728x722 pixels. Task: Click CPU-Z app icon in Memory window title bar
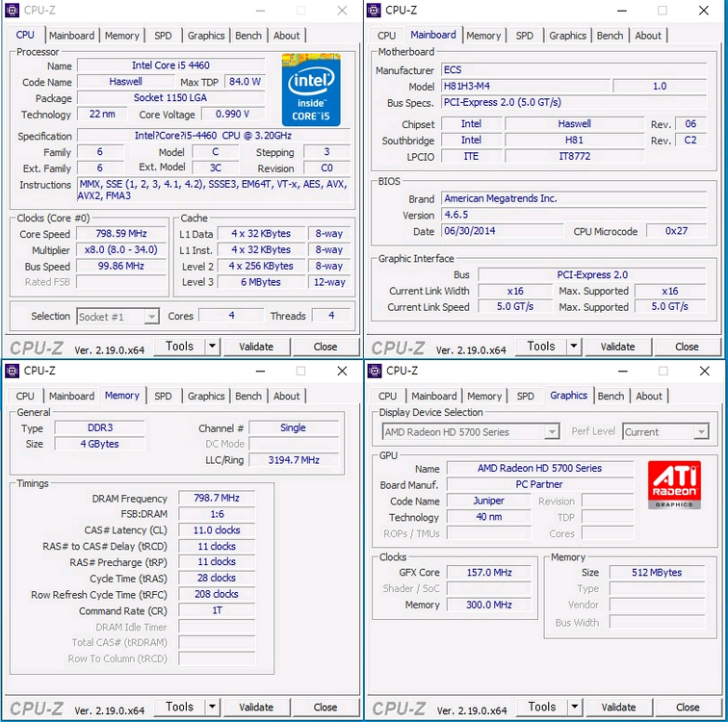(x=13, y=371)
